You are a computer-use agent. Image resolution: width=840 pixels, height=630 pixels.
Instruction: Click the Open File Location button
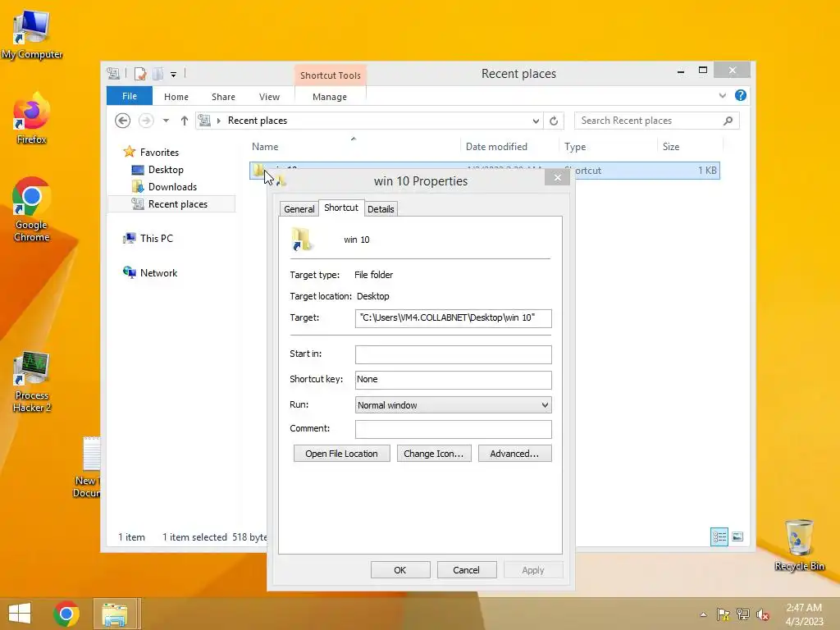[342, 453]
